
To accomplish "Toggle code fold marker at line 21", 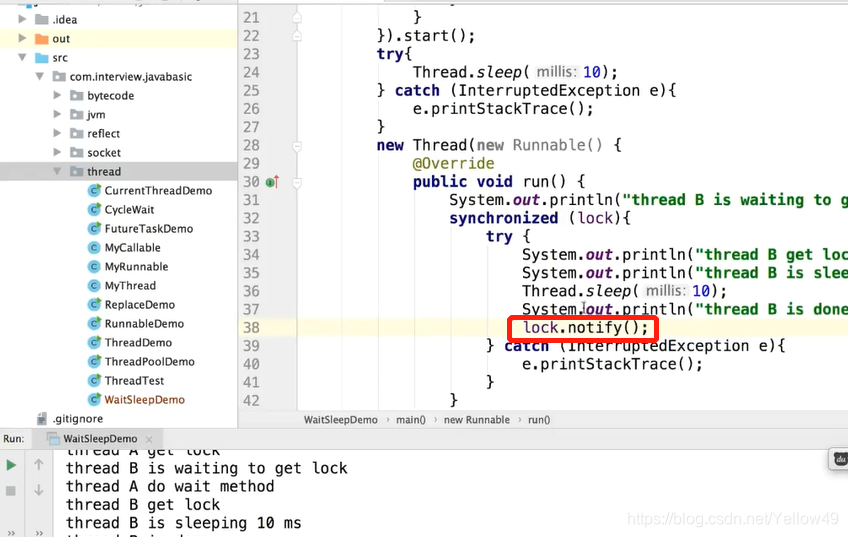I will point(297,18).
